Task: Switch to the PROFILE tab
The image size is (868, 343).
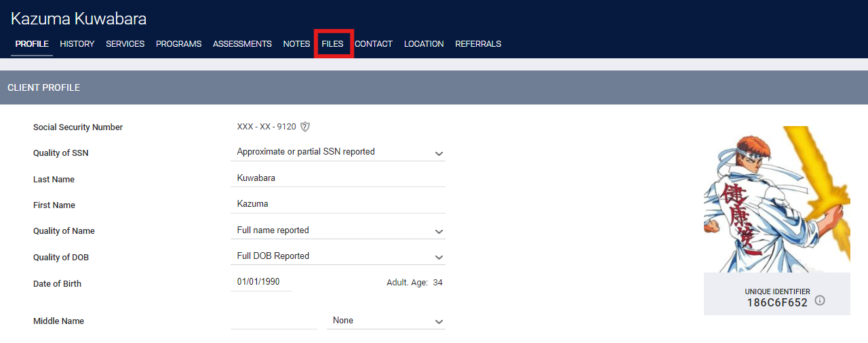Action: [x=32, y=44]
